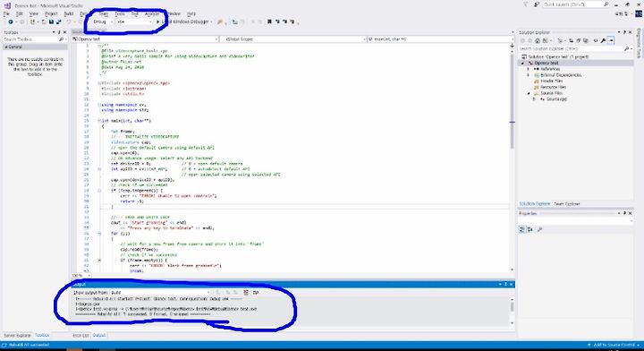Screen dimensions: 644x351
Task: Switch to the Output tab
Action: pos(99,336)
